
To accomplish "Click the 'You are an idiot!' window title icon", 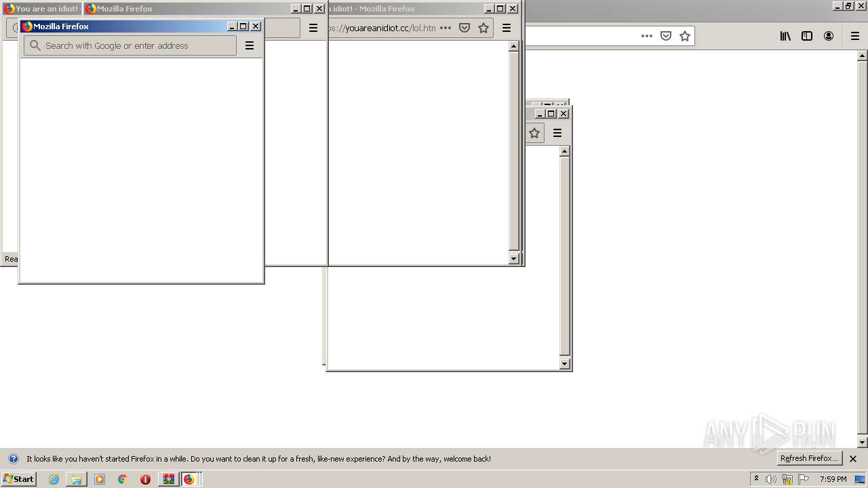I will pyautogui.click(x=9, y=9).
